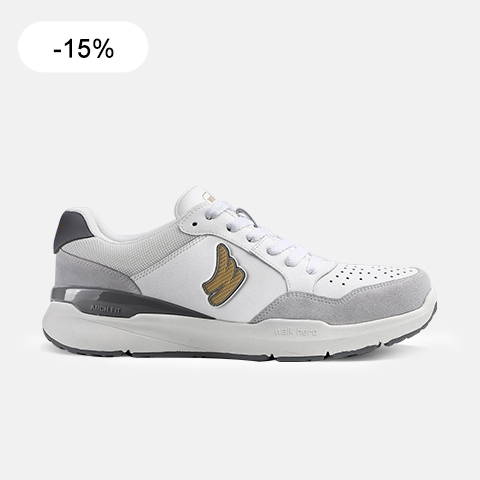Click the percent sign in the discount badge
Screen dimensions: 480x480
pyautogui.click(x=103, y=49)
